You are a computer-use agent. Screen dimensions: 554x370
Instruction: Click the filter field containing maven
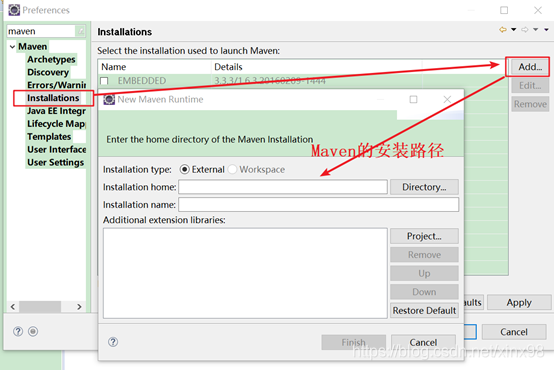click(x=41, y=31)
